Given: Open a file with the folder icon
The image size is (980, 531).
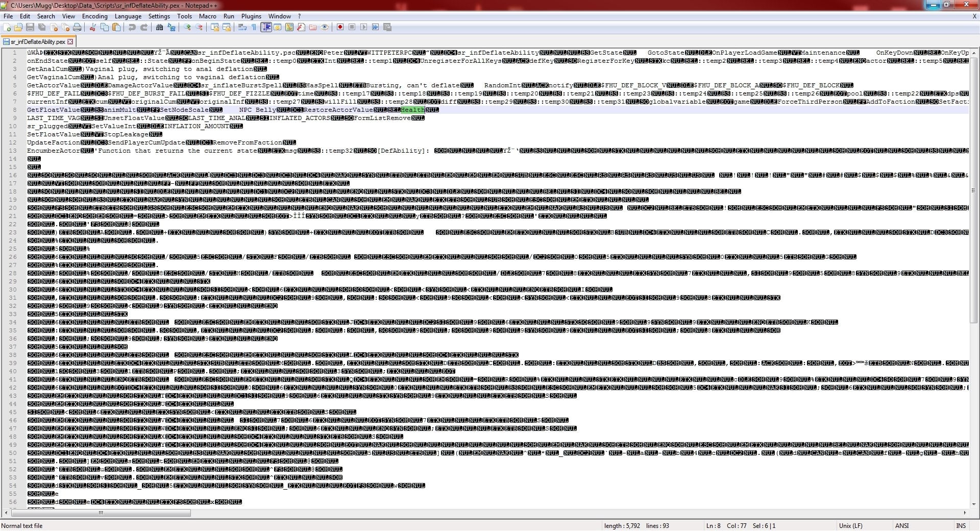Looking at the screenshot, I should pyautogui.click(x=18, y=27).
